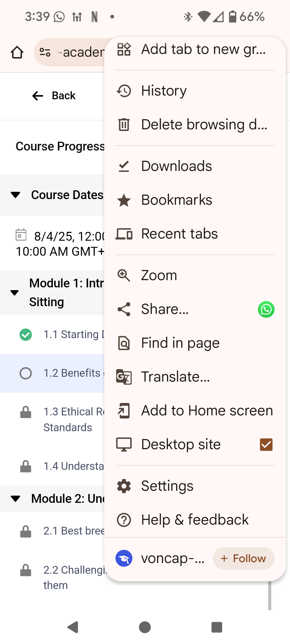Tap the Android back navigation triangle
290x644 pixels.
point(73,627)
